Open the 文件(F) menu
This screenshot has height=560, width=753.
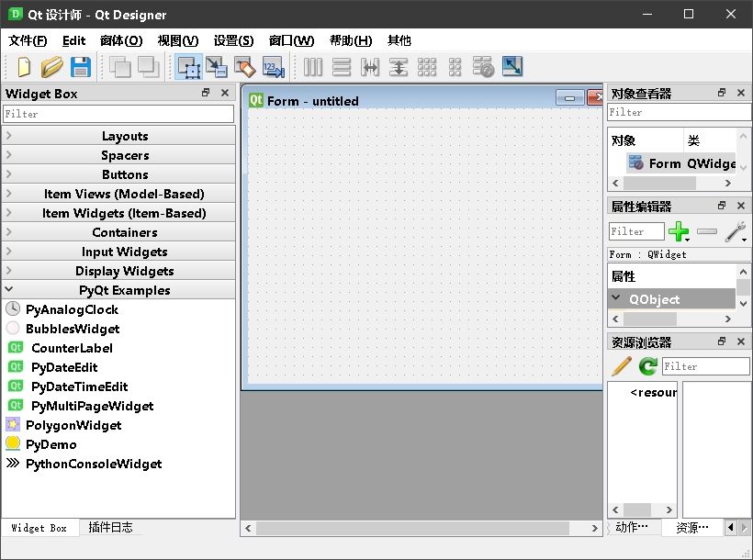28,40
